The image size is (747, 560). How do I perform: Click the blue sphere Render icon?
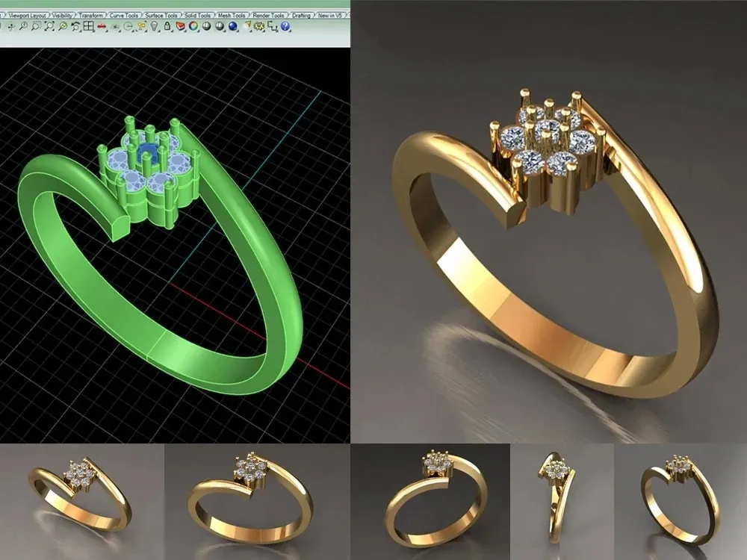point(233,26)
